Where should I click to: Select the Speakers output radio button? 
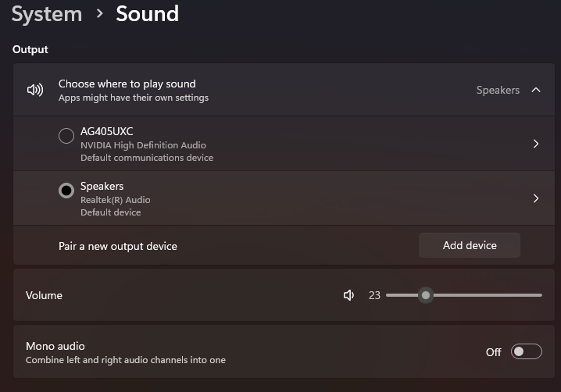pyautogui.click(x=66, y=191)
